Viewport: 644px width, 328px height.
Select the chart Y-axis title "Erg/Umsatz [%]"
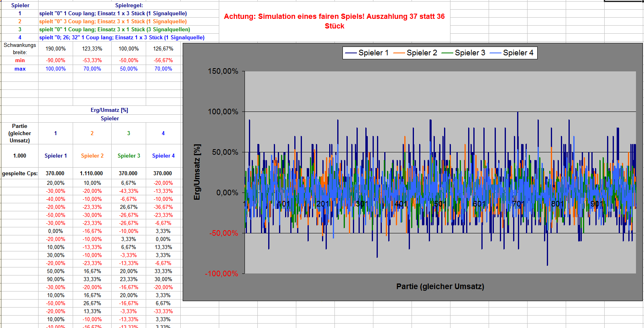click(197, 172)
